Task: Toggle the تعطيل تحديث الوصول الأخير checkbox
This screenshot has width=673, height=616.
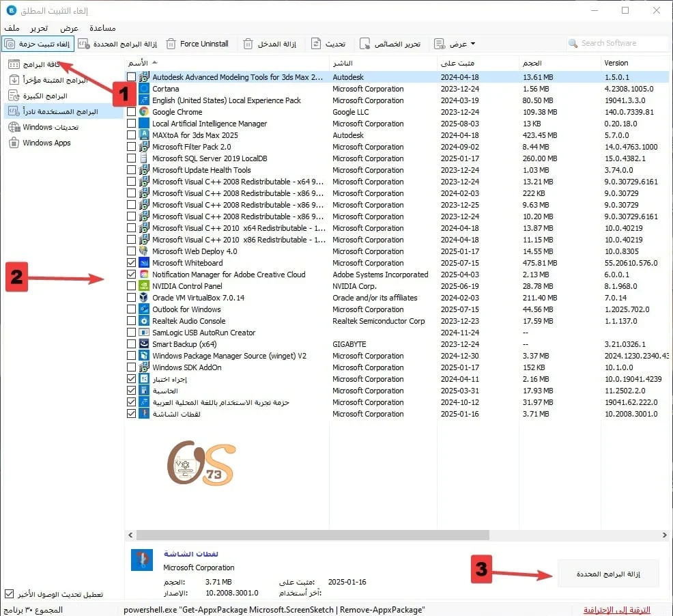Action: (9, 594)
